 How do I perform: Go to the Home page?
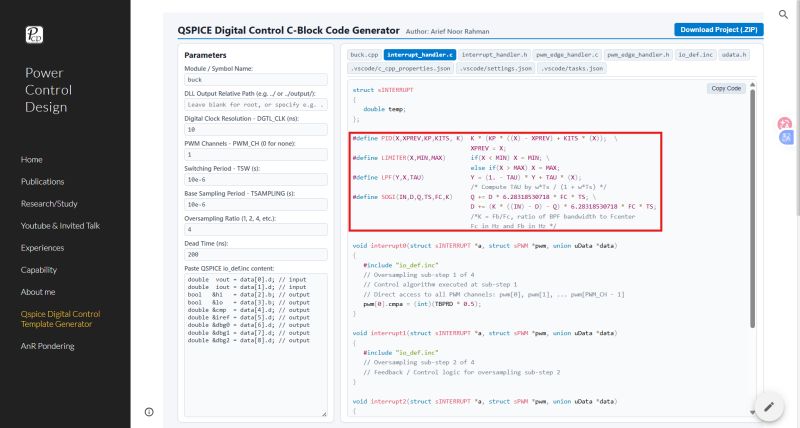click(32, 160)
